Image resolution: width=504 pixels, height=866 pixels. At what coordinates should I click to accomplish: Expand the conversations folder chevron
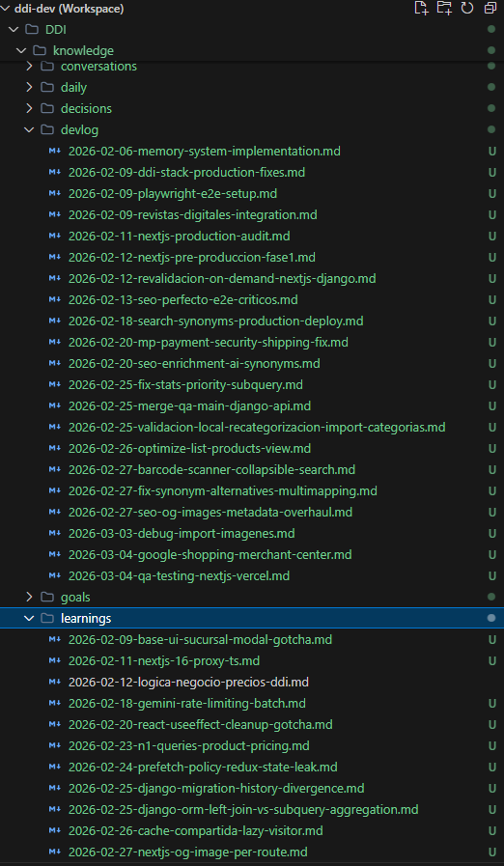[x=29, y=67]
